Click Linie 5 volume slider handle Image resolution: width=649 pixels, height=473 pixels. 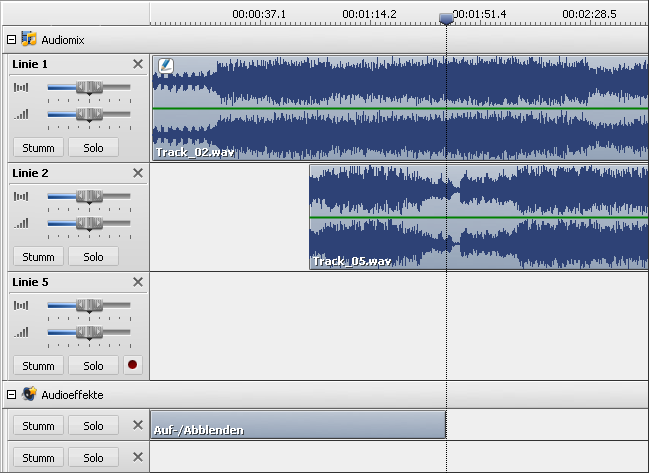[x=89, y=333]
